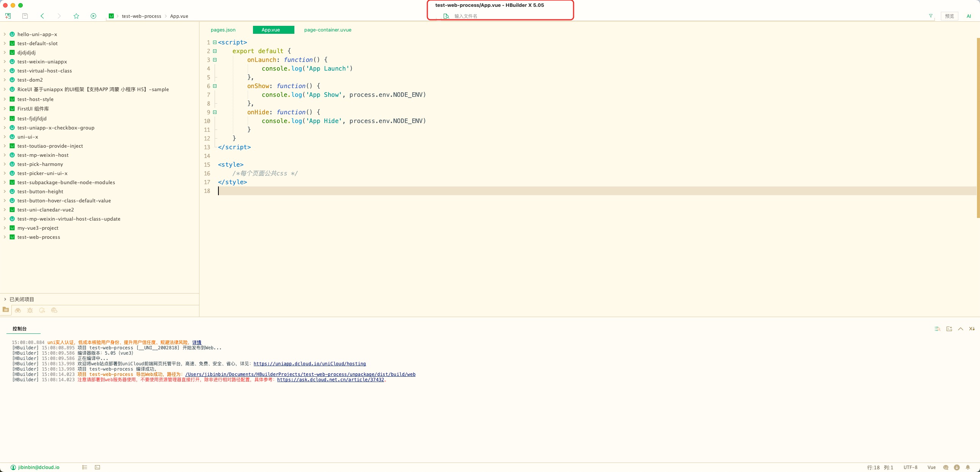This screenshot has height=472, width=980.
Task: Collapse the script tag fold marker
Action: point(215,42)
